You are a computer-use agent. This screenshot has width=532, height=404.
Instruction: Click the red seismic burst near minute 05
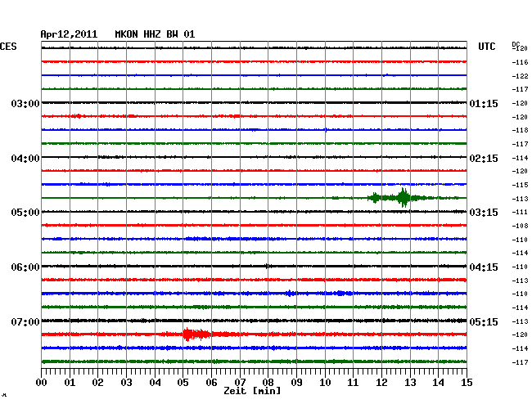196,334
